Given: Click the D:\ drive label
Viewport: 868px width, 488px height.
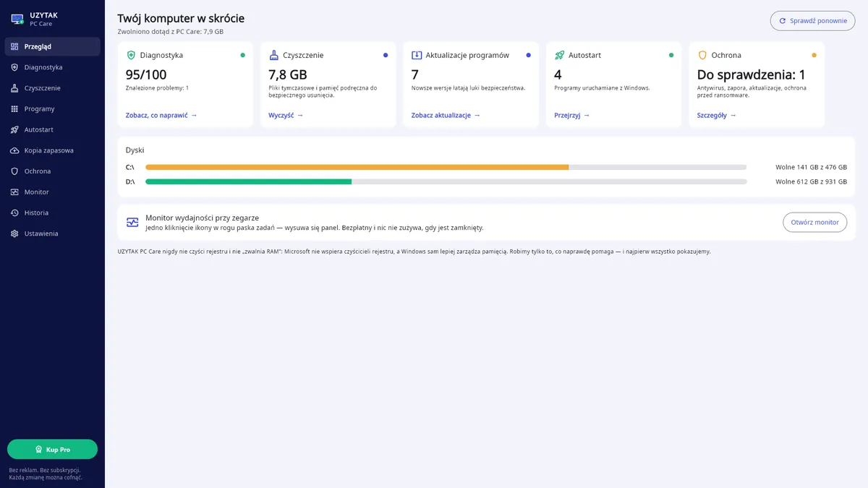Looking at the screenshot, I should (130, 181).
